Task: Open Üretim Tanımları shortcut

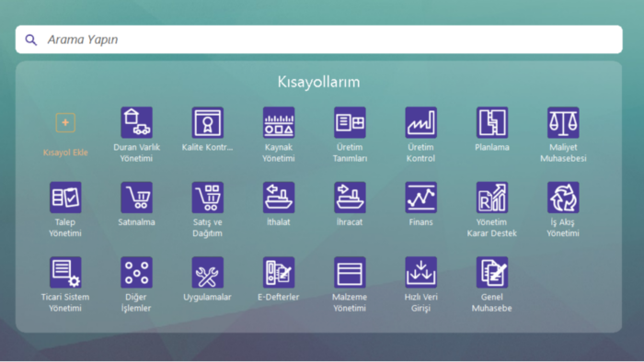Action: pos(350,122)
